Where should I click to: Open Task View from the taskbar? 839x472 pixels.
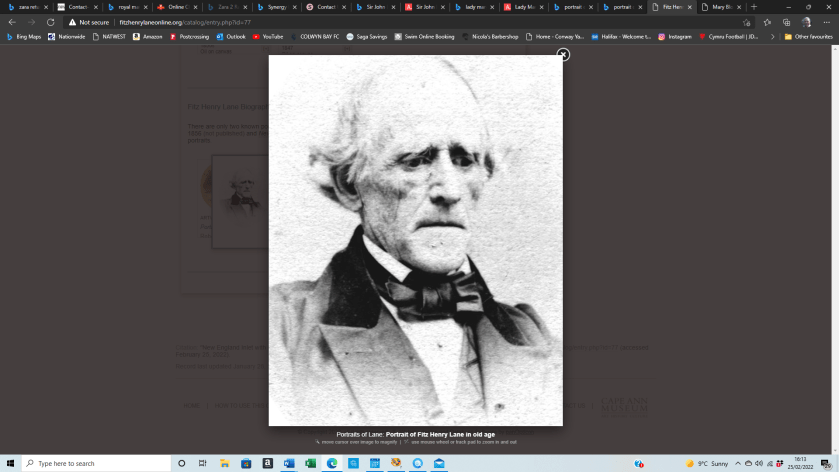203,463
